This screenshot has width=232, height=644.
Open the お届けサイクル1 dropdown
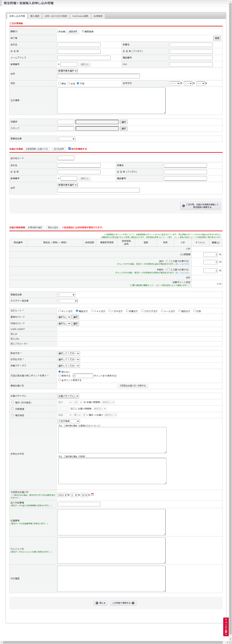[x=68, y=396]
